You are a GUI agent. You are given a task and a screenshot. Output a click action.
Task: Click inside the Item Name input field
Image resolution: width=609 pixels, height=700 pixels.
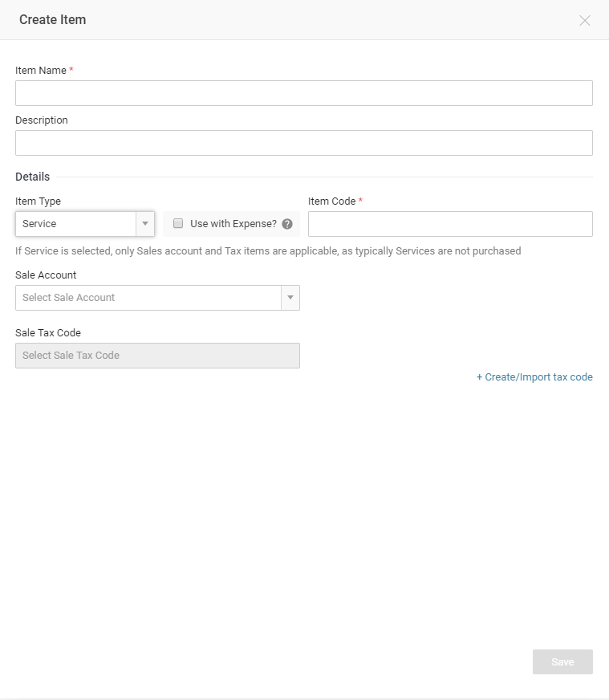coord(303,92)
